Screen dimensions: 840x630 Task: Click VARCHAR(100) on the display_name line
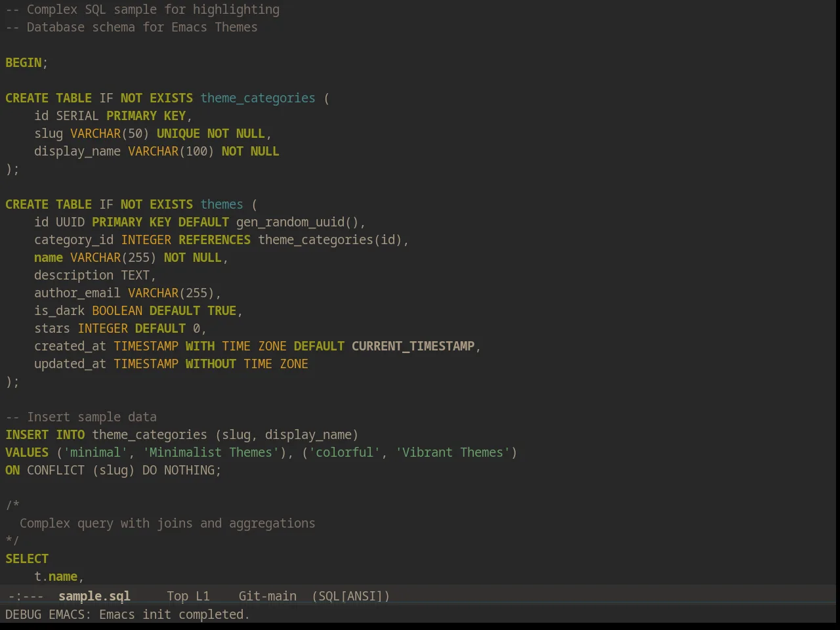click(x=171, y=151)
